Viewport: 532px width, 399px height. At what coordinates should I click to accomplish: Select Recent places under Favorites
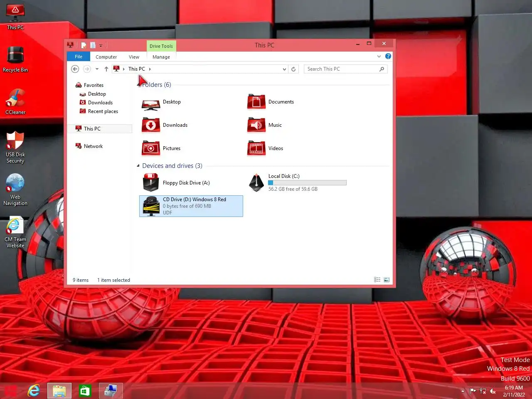tap(103, 111)
